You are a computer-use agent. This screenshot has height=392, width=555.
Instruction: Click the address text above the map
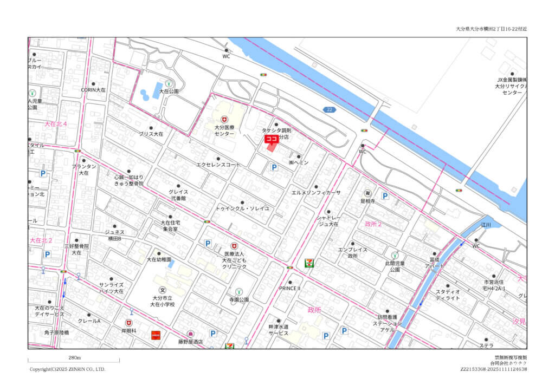(x=491, y=29)
